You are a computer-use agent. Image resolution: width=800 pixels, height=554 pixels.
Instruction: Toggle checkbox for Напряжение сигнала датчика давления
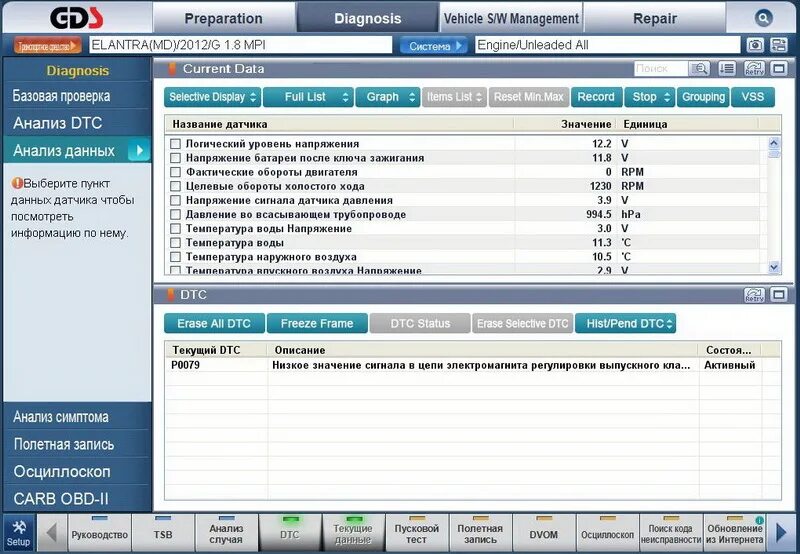pyautogui.click(x=176, y=200)
